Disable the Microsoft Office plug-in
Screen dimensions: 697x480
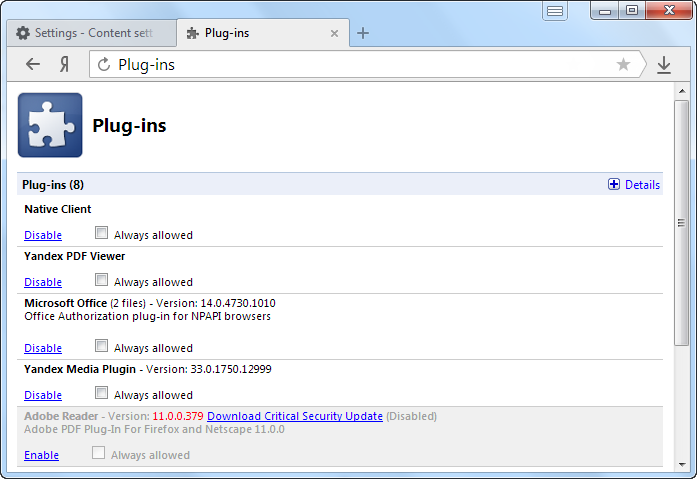[x=43, y=348]
